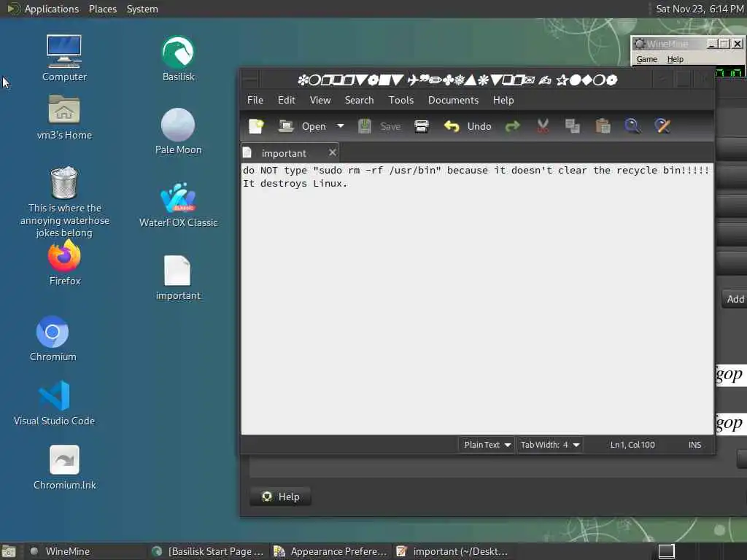Select the WaterFOX Classic desktop icon
The height and width of the screenshot is (560, 747).
[178, 205]
